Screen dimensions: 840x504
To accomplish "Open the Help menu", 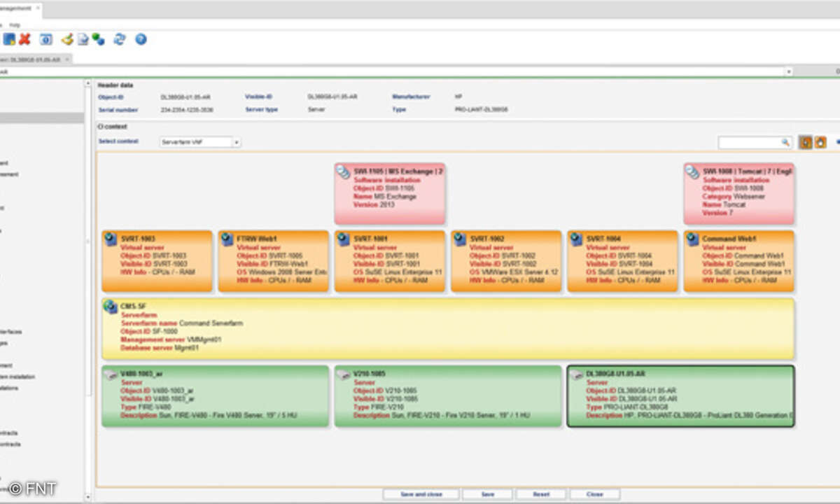I will point(15,25).
